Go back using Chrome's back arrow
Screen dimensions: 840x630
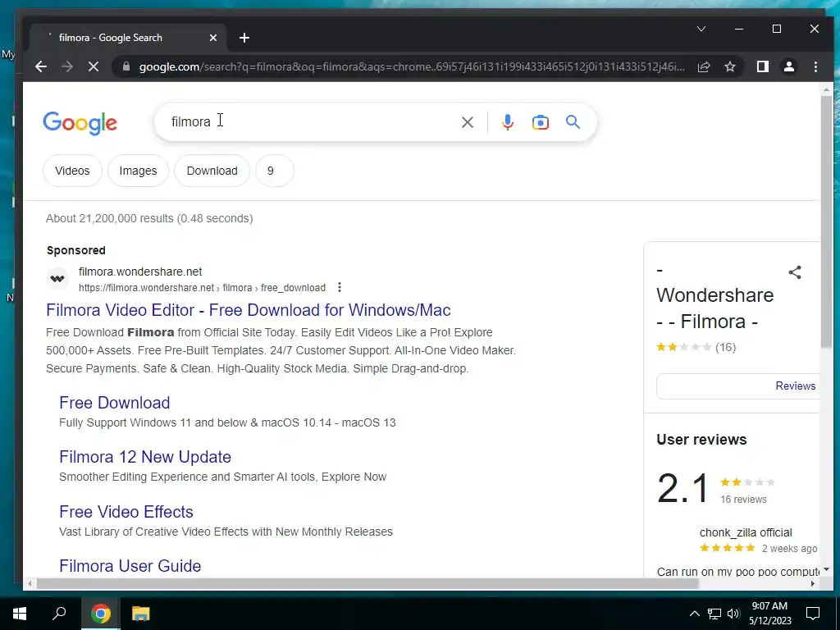[41, 66]
